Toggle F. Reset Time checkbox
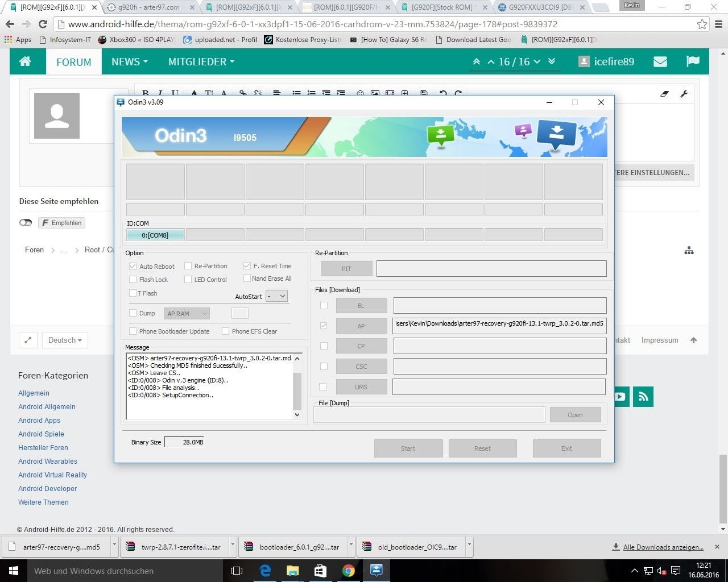Viewport: 728px width, 582px height. 247,265
